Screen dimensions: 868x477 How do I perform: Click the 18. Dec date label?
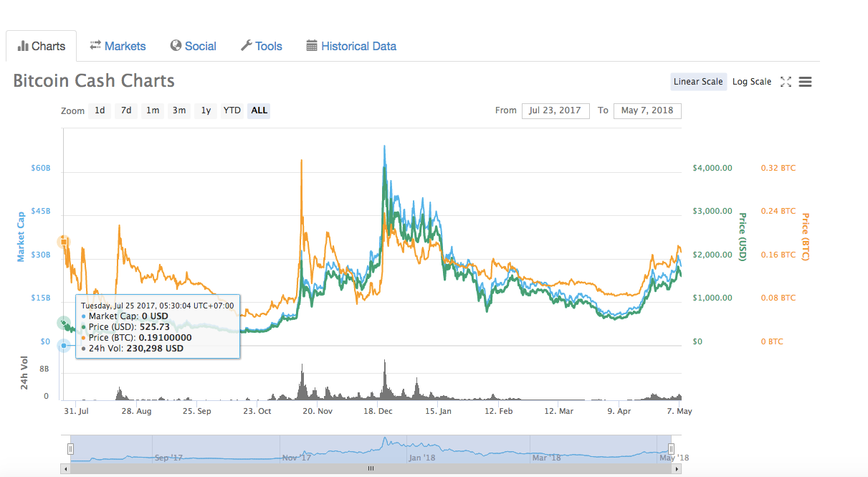click(x=378, y=411)
